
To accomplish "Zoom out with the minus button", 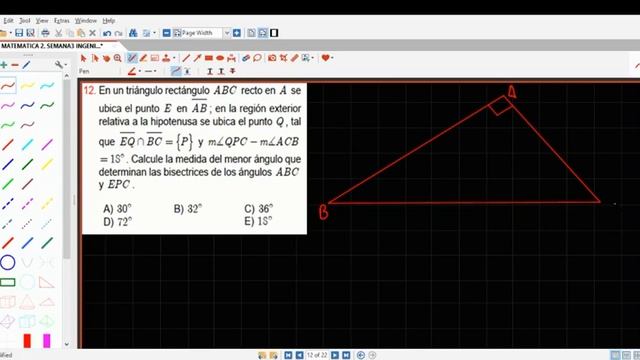I will coord(166,33).
